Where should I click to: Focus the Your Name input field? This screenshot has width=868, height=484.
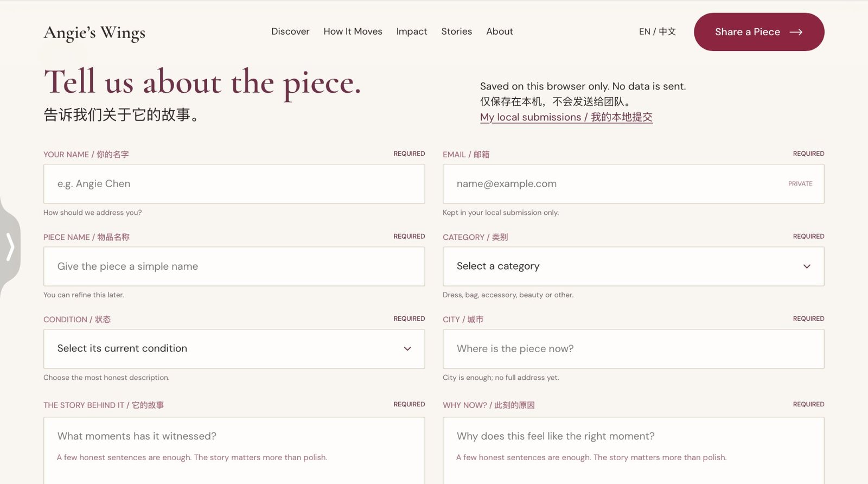234,184
